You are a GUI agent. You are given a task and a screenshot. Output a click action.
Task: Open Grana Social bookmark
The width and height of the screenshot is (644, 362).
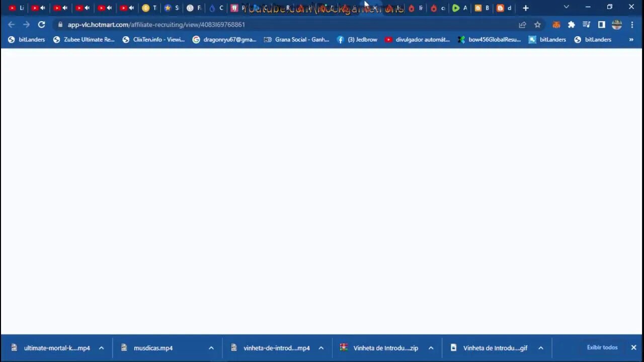[296, 40]
